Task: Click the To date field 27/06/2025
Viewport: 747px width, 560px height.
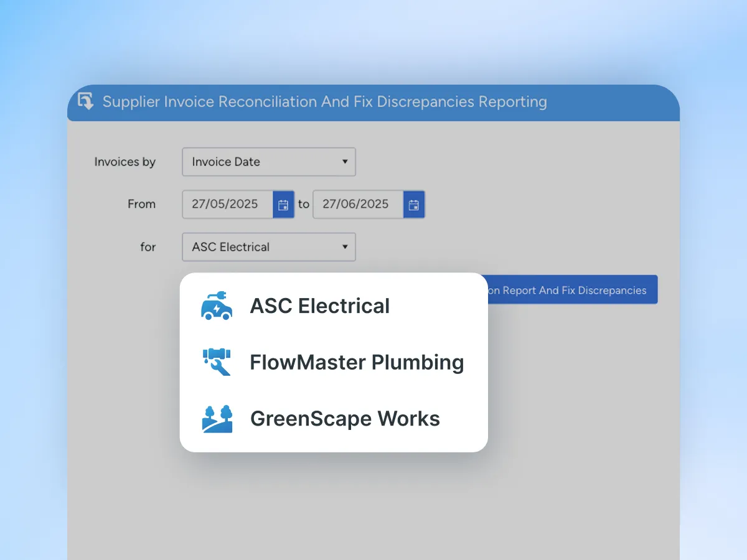Action: 359,205
